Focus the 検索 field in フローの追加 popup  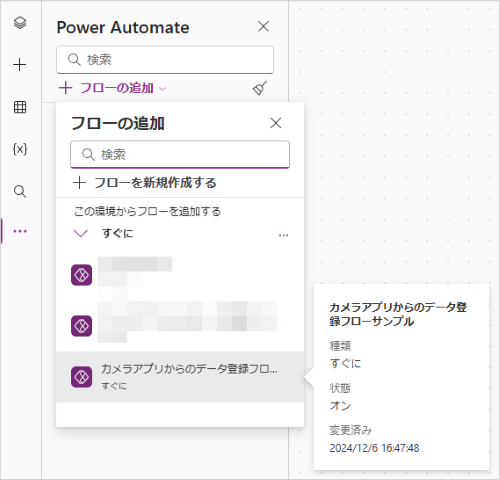tap(180, 154)
